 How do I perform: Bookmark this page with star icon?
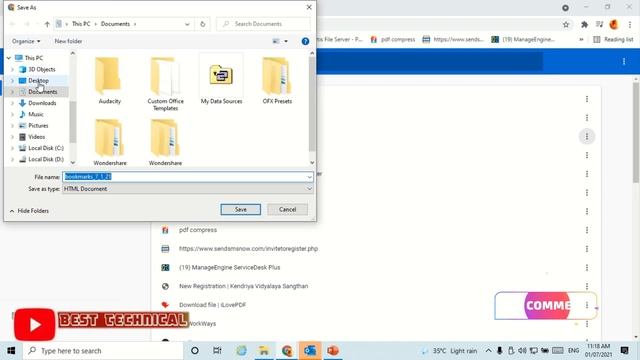566,25
